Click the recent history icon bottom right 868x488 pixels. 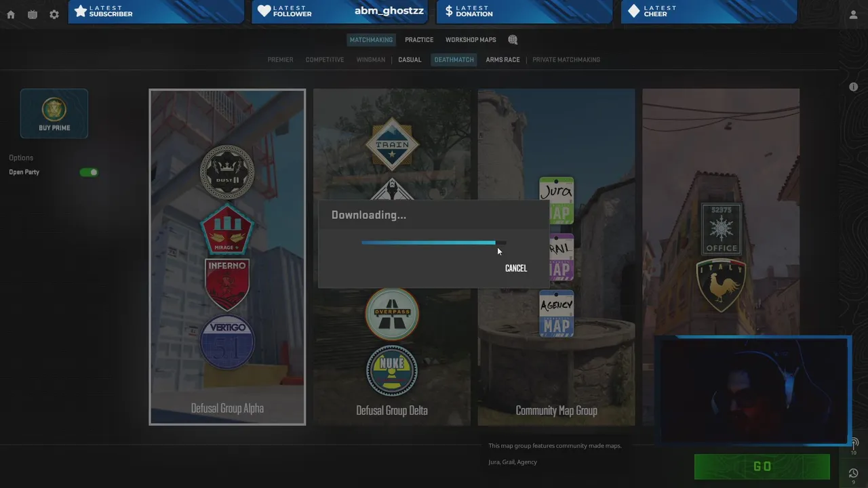(x=854, y=473)
